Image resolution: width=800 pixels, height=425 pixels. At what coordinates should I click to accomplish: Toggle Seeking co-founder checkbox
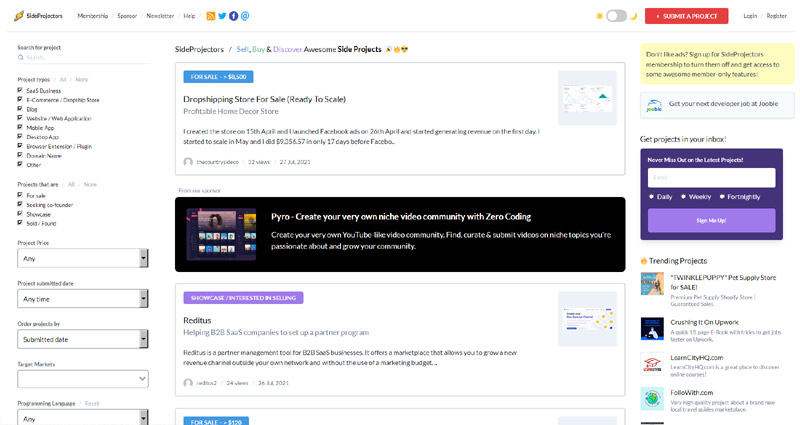(20, 204)
